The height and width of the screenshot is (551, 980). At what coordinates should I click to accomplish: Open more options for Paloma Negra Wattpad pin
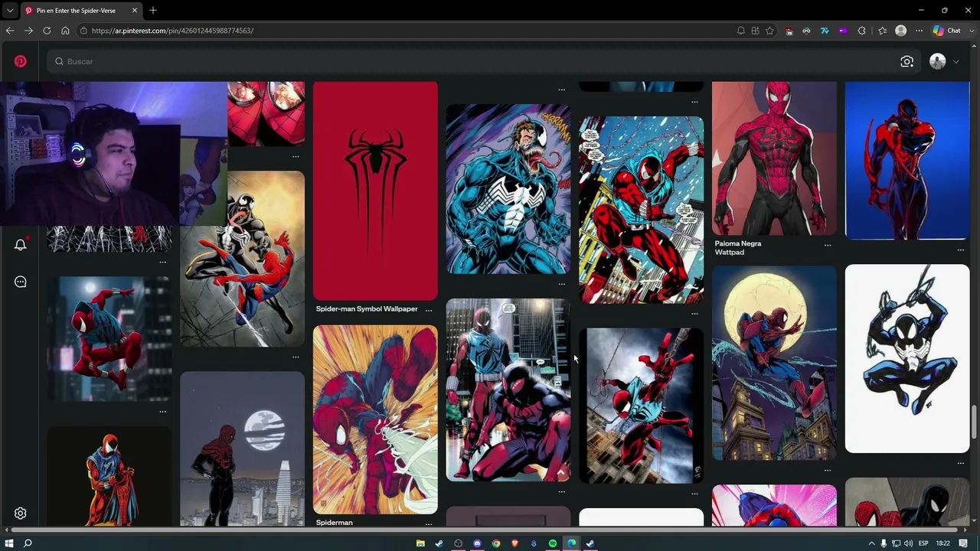coord(828,245)
